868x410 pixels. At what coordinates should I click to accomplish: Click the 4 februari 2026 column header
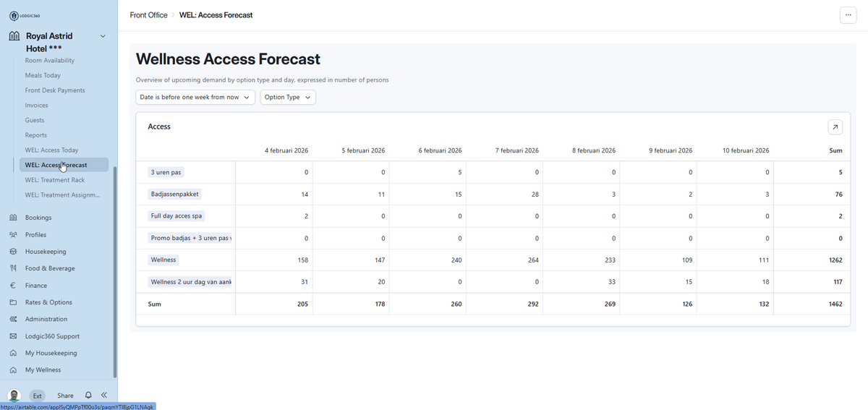[287, 150]
